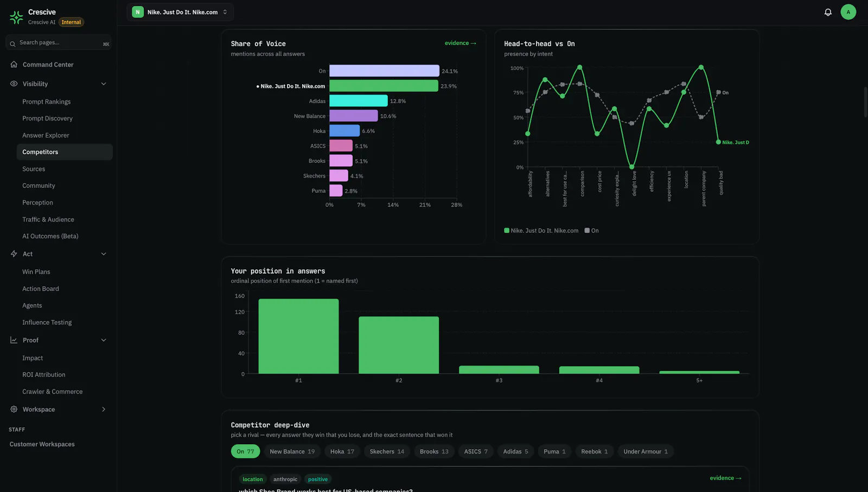Image resolution: width=868 pixels, height=492 pixels.
Task: Click the Workspace gear icon
Action: point(14,409)
